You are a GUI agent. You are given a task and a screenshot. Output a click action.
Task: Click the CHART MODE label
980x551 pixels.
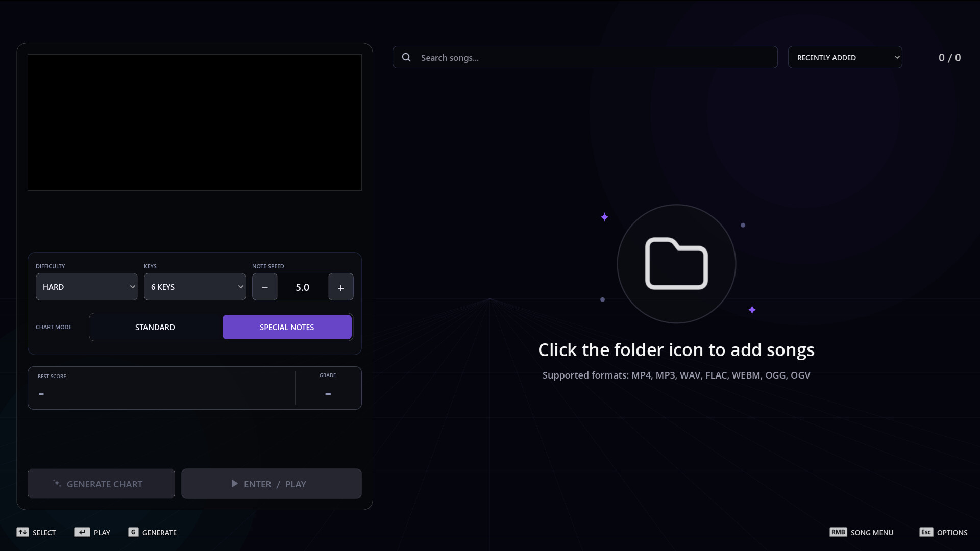54,327
